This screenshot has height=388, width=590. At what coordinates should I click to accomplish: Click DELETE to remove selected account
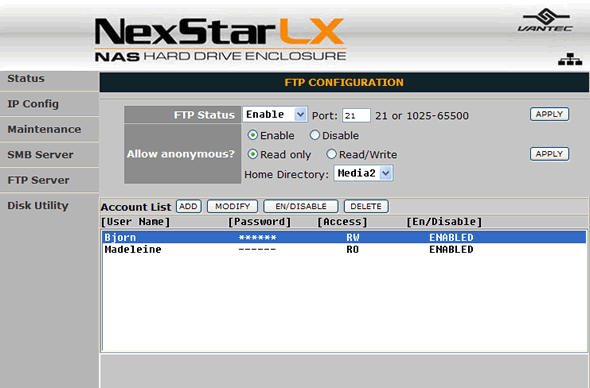tap(366, 206)
